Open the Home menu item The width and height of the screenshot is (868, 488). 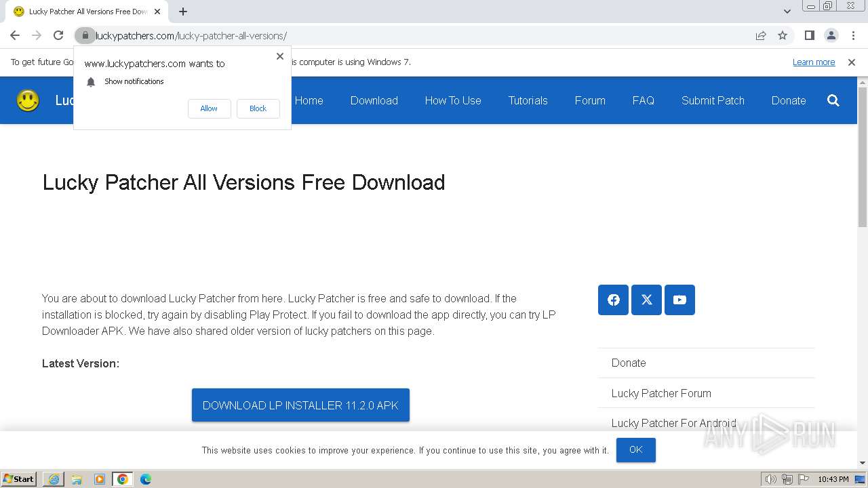(309, 100)
